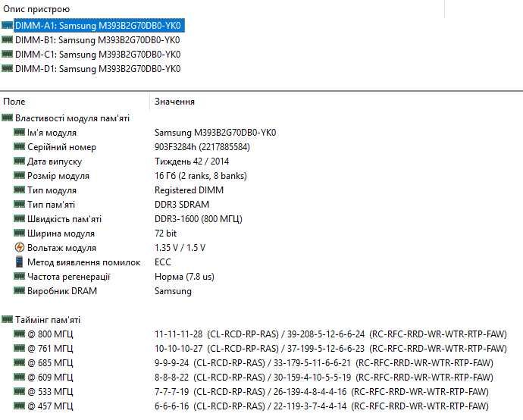This screenshot has height=420, width=523.
Task: Click the 1.35 V / 1.5 V value
Action: click(180, 248)
